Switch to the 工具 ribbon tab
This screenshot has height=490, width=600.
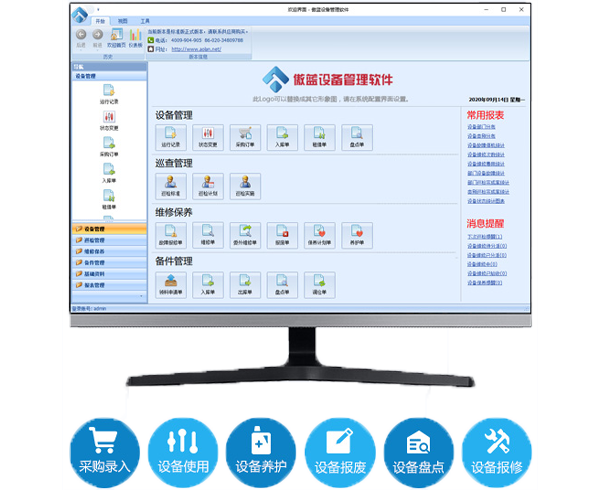tap(145, 20)
